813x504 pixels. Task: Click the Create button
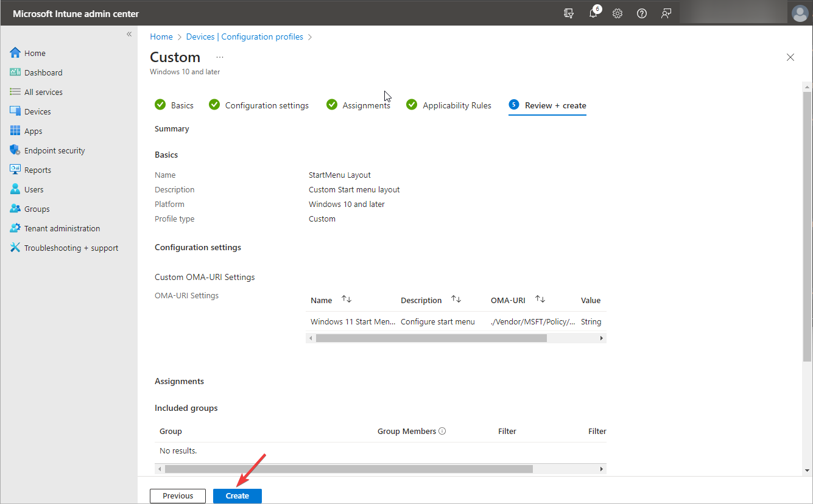(x=237, y=495)
